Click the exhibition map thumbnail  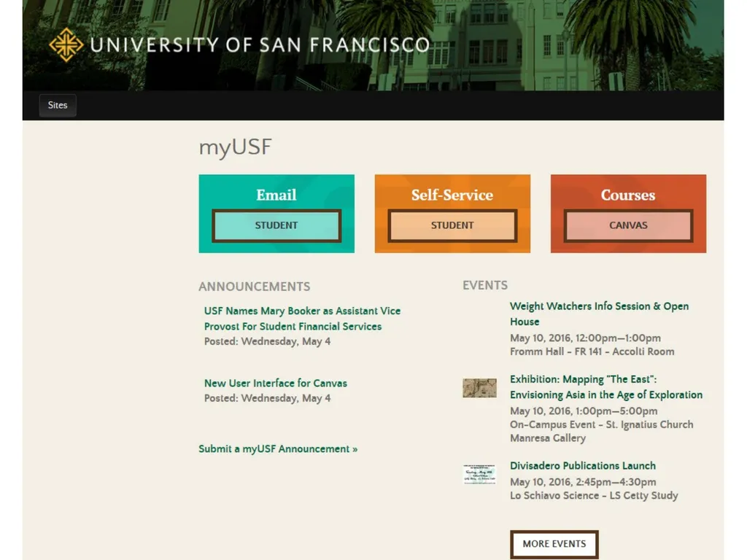tap(479, 388)
